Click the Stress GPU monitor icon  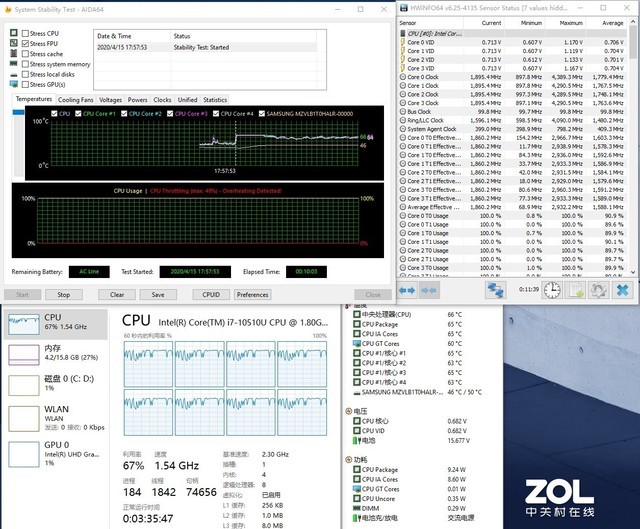pos(14,84)
